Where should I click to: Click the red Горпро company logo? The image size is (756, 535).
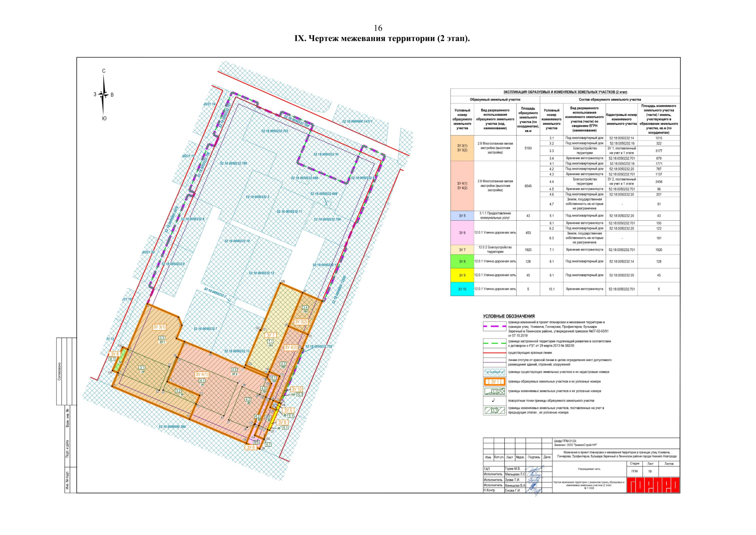653,485
